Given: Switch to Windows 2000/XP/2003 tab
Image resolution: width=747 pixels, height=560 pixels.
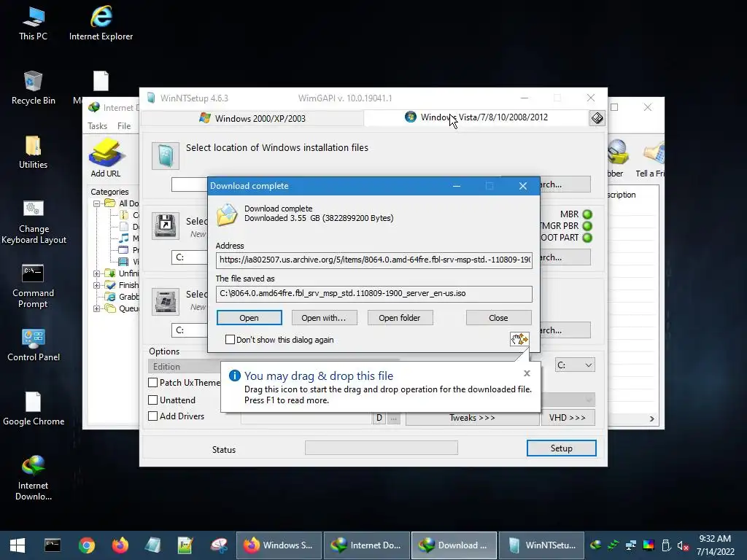Looking at the screenshot, I should pyautogui.click(x=252, y=118).
